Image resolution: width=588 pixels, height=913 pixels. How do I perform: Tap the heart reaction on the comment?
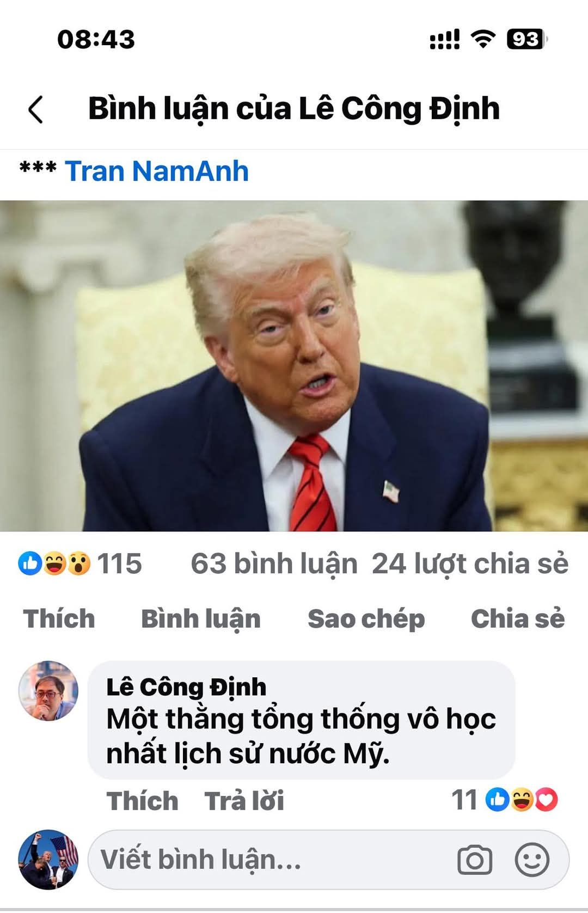click(547, 800)
